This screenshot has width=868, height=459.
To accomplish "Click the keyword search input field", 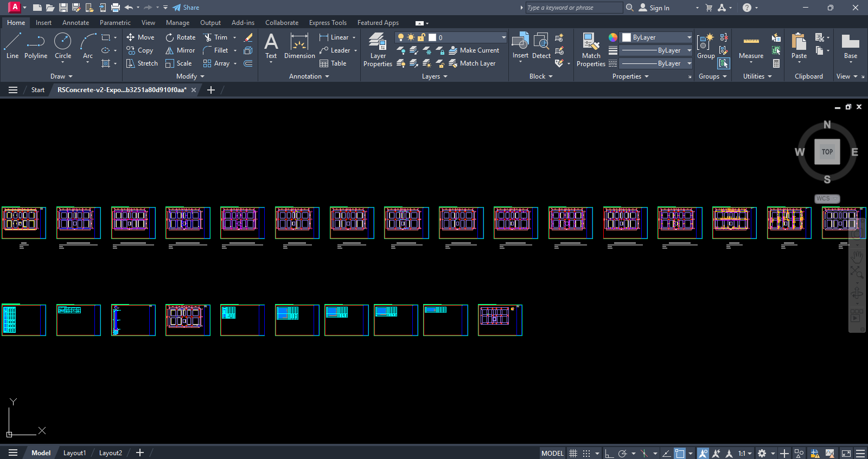I will (x=574, y=8).
